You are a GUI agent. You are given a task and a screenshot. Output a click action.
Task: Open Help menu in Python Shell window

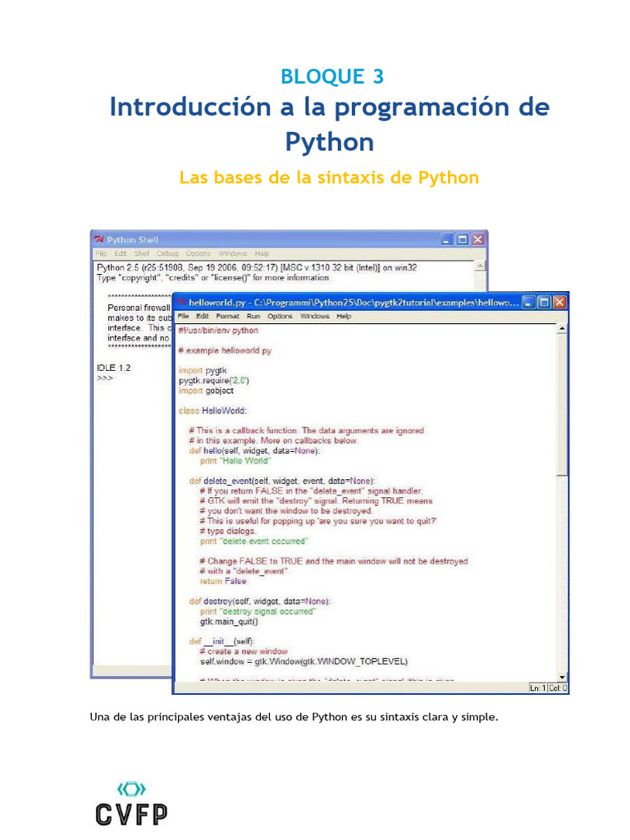[262, 253]
